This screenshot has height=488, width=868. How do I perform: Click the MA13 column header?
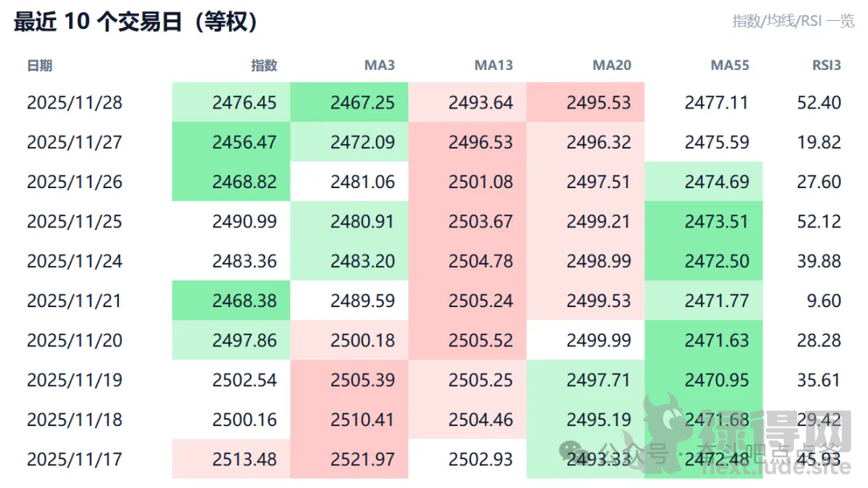point(493,65)
